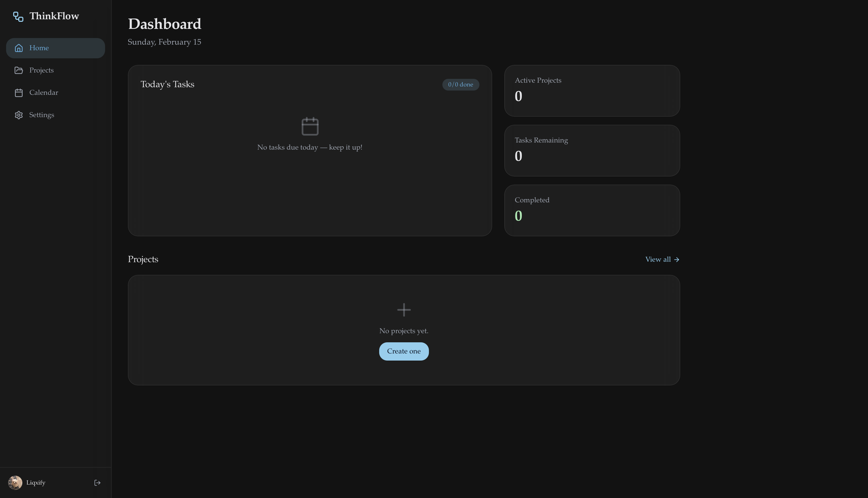Open Settings from the sidebar
Screen dimensions: 868x498
coord(41,115)
